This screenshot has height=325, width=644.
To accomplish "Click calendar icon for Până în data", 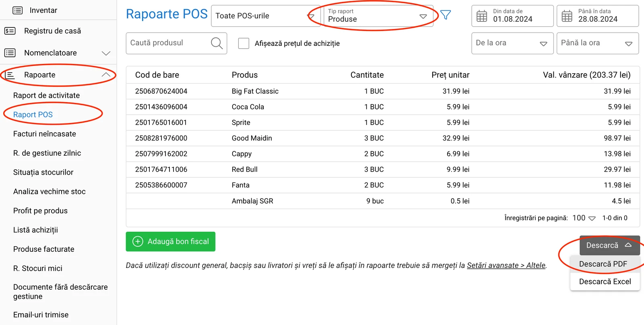I will 567,16.
